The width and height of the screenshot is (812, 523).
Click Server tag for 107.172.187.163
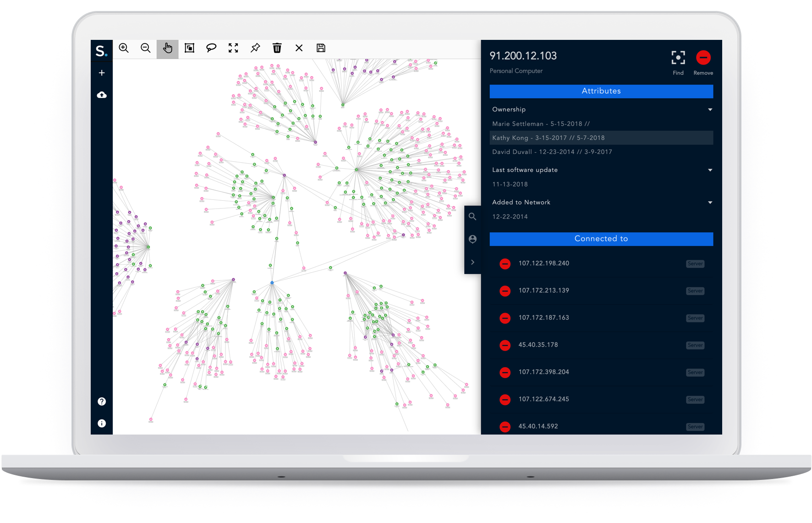695,318
